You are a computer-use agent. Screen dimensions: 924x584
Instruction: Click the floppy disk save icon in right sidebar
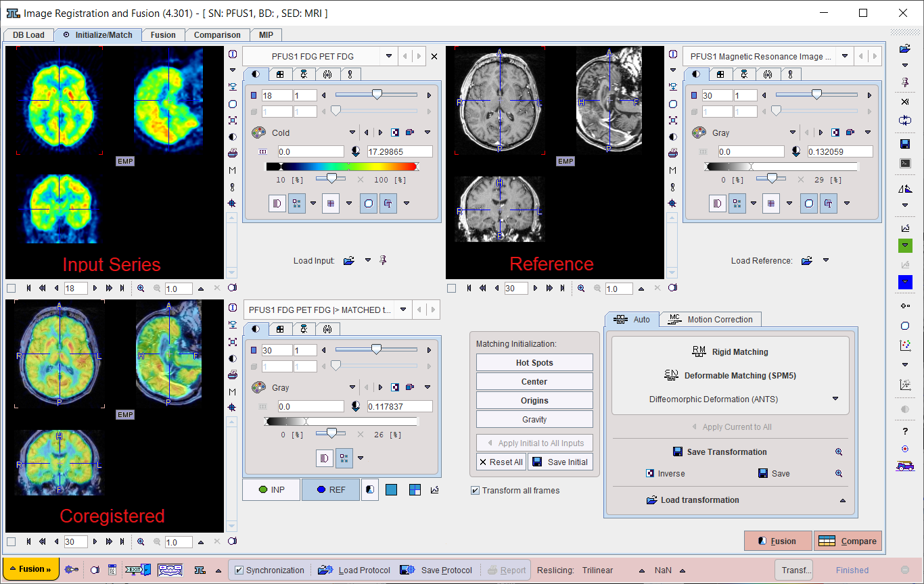pyautogui.click(x=905, y=144)
